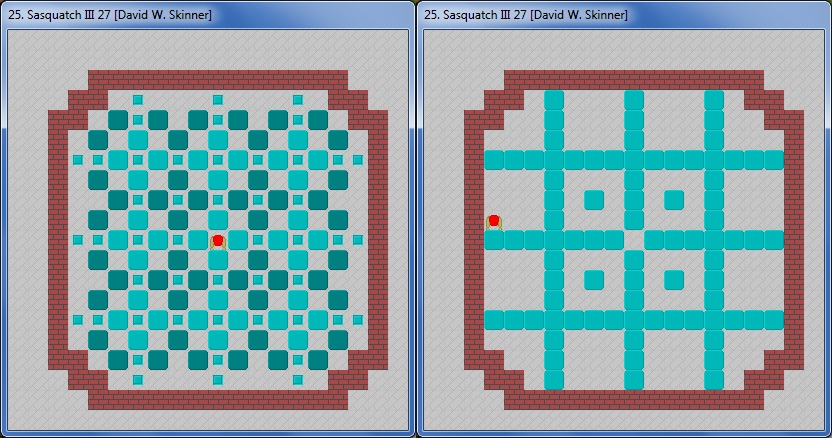Select left window title '25. Sasquatch III 27'
Viewport: 832px width, 438px height.
tap(59, 15)
